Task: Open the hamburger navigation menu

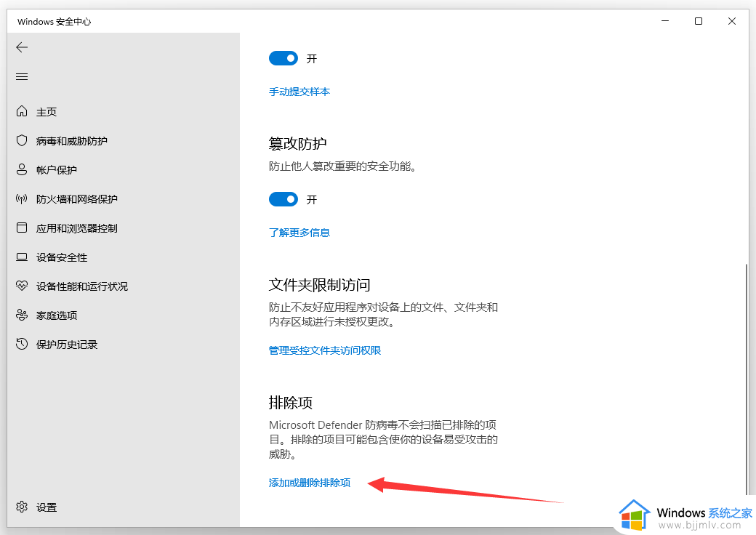Action: tap(22, 76)
